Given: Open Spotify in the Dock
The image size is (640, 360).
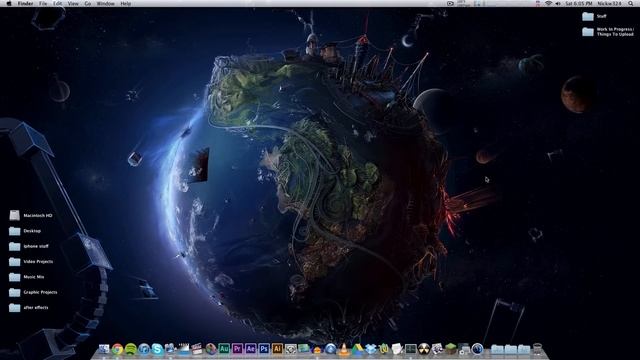Looking at the screenshot, I should tap(131, 349).
